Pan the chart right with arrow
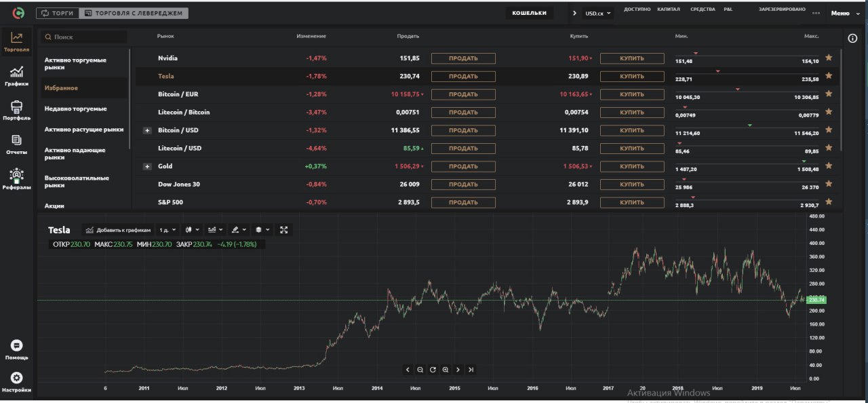The height and width of the screenshot is (403, 868). tap(458, 370)
